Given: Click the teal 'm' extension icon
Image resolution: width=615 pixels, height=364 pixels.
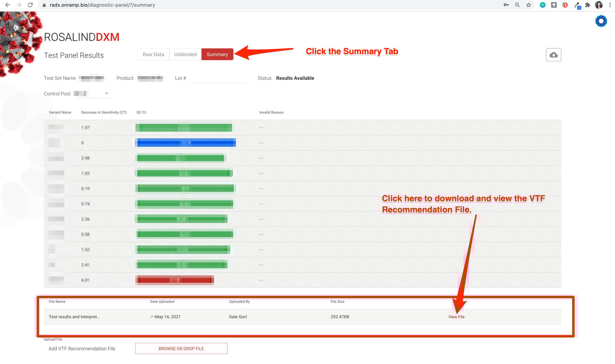Looking at the screenshot, I should pos(542,5).
